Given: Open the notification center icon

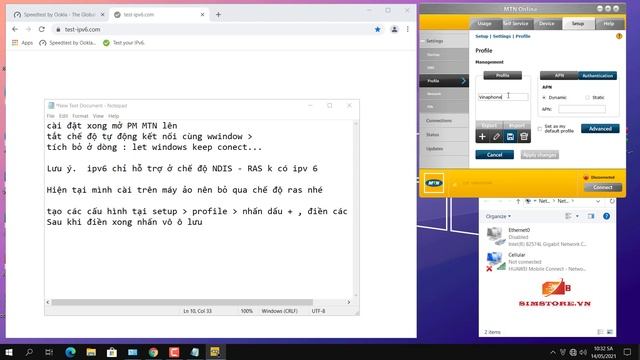Looking at the screenshot, I should pos(627,352).
